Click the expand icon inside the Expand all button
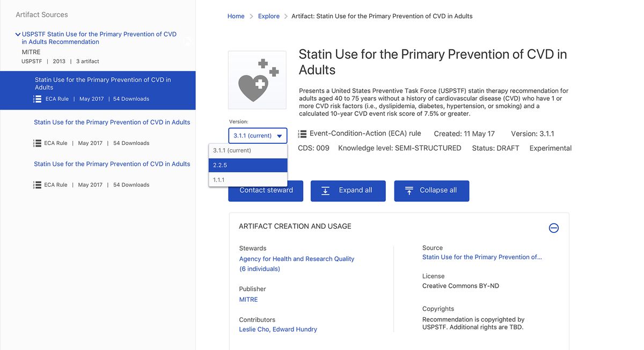Viewport: 644px width, 350px height. (x=325, y=191)
